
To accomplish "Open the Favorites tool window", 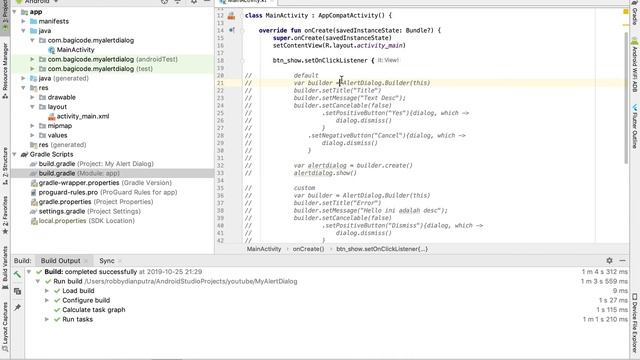I will click(x=5, y=215).
